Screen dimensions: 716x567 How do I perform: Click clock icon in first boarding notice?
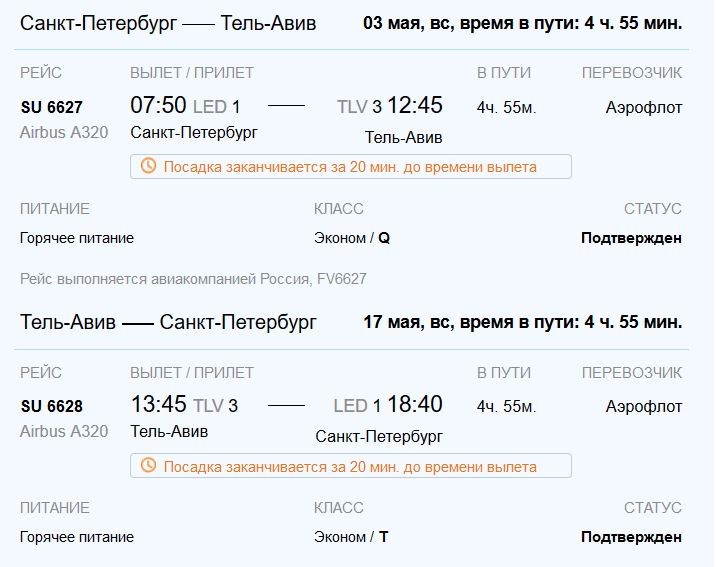pos(148,166)
